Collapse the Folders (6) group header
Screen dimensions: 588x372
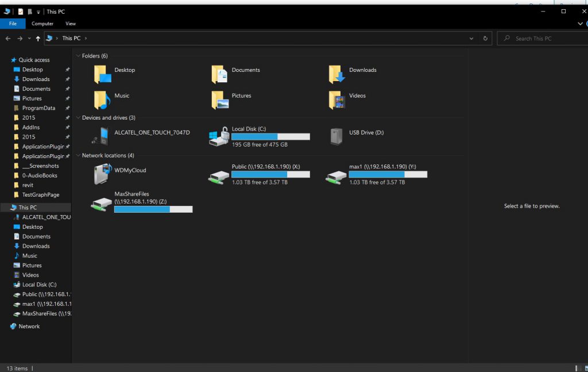click(78, 56)
